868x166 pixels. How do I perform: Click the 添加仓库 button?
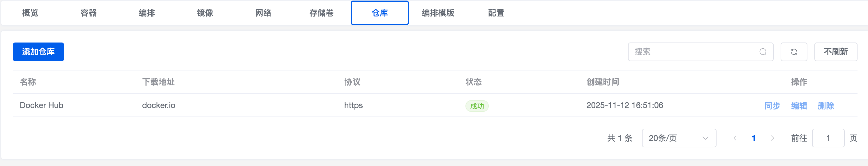[x=38, y=52]
